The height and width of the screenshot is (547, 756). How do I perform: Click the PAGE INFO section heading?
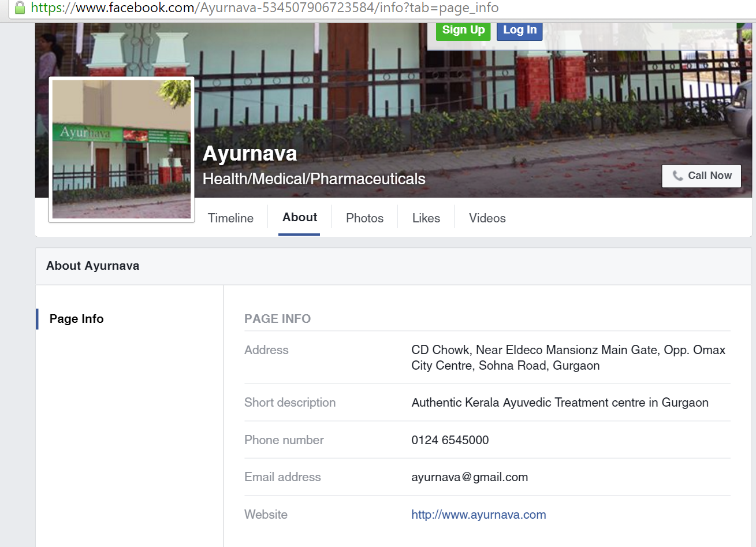277,319
